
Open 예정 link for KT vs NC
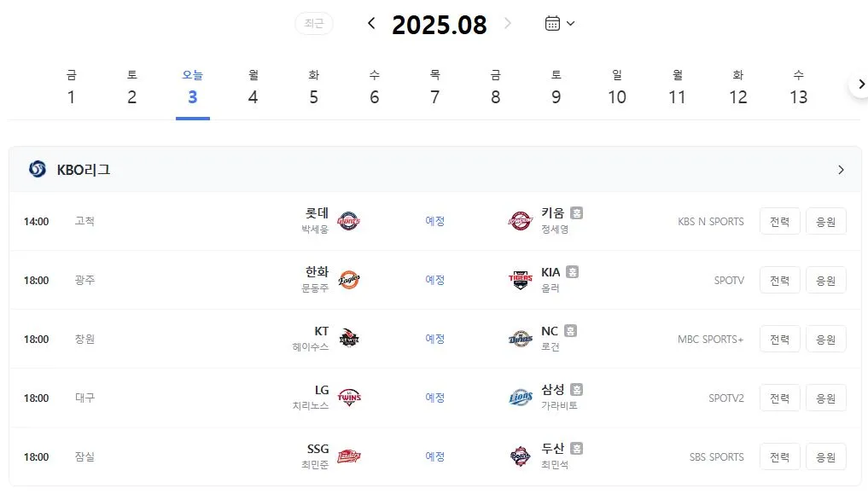[x=434, y=339]
